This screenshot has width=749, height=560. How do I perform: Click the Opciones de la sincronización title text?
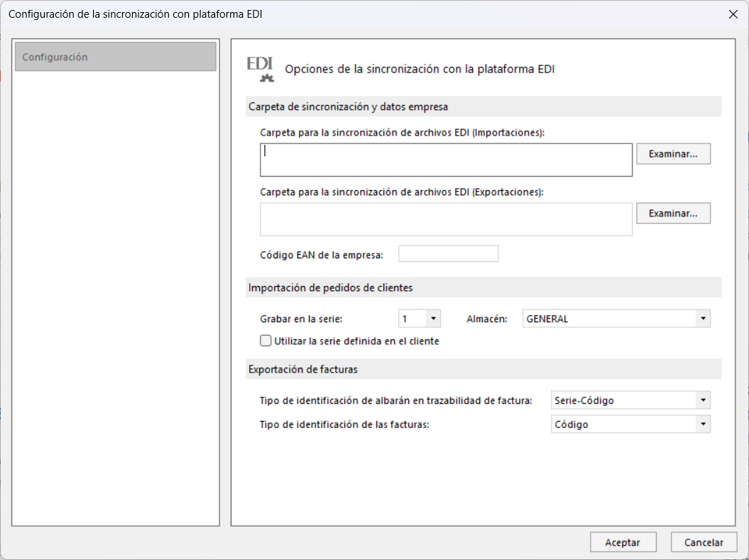point(420,70)
